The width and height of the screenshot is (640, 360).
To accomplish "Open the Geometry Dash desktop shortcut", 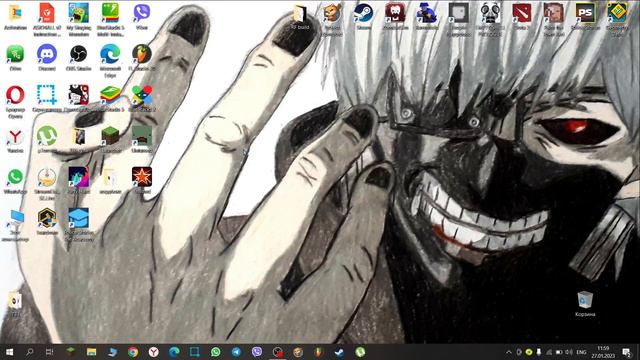I will point(617,13).
